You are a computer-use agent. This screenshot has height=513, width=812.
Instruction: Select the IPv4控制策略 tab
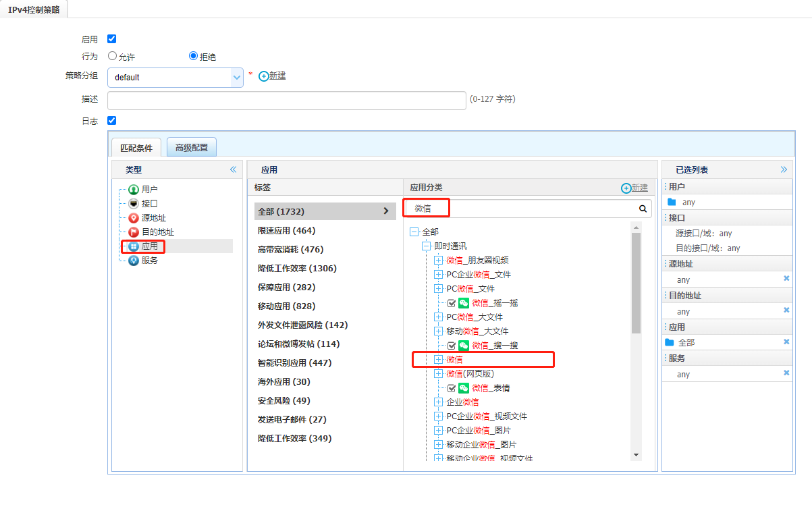tap(34, 9)
